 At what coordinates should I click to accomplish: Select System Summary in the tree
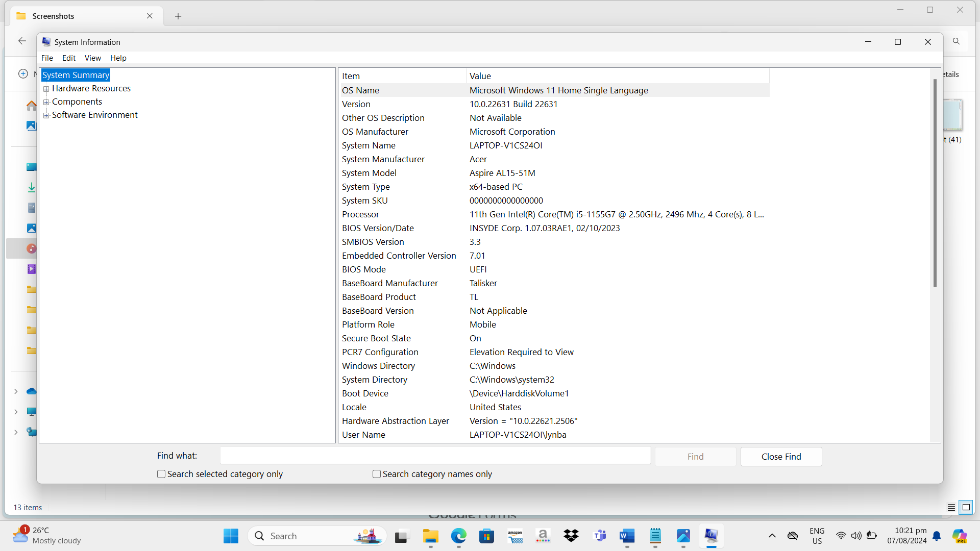click(x=76, y=75)
